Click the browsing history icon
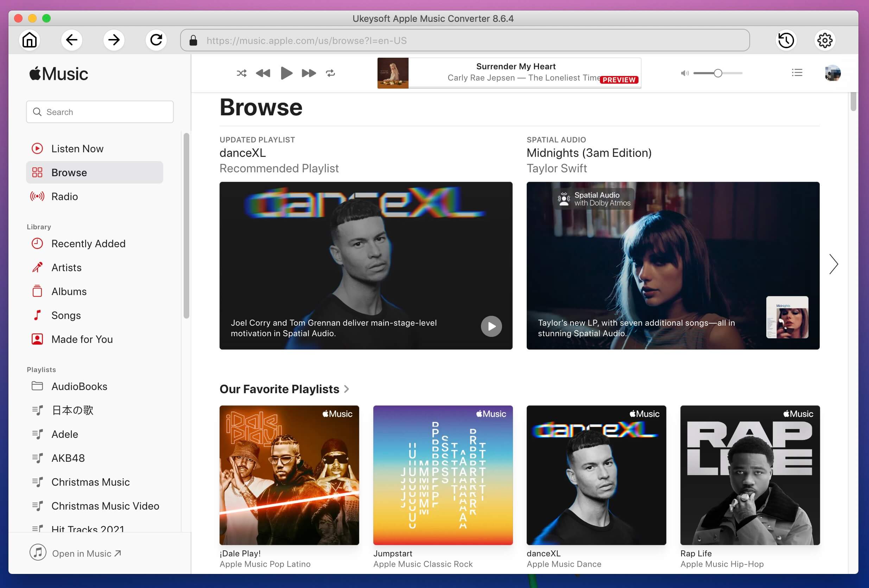Image resolution: width=869 pixels, height=588 pixels. point(785,40)
